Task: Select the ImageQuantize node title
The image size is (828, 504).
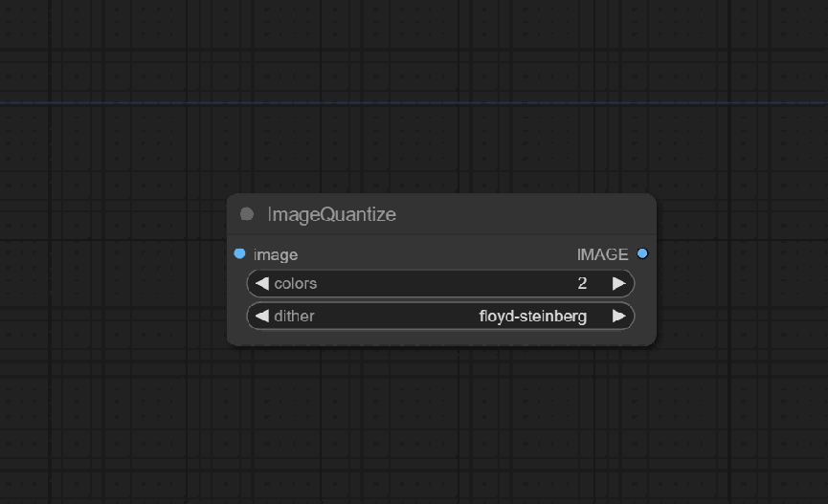Action: (x=331, y=214)
